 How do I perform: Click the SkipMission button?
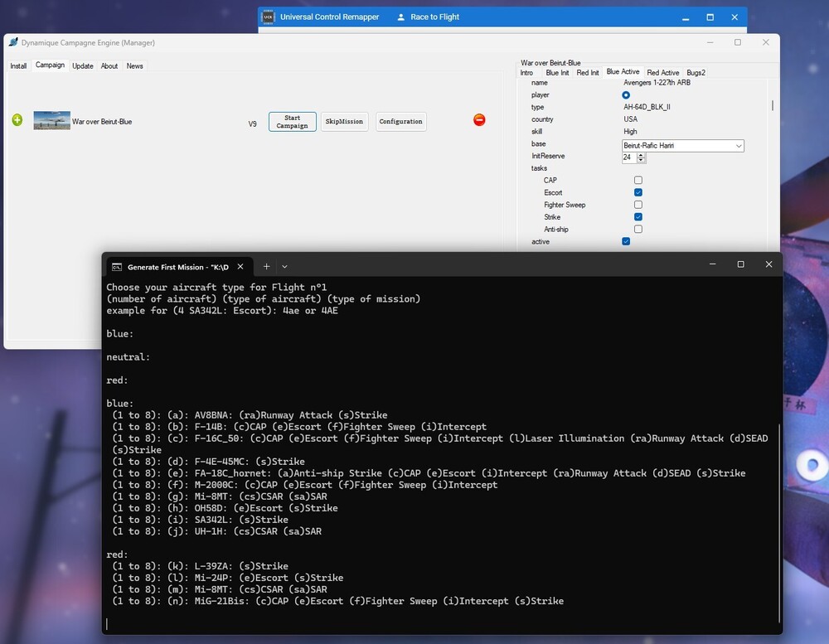(x=344, y=122)
